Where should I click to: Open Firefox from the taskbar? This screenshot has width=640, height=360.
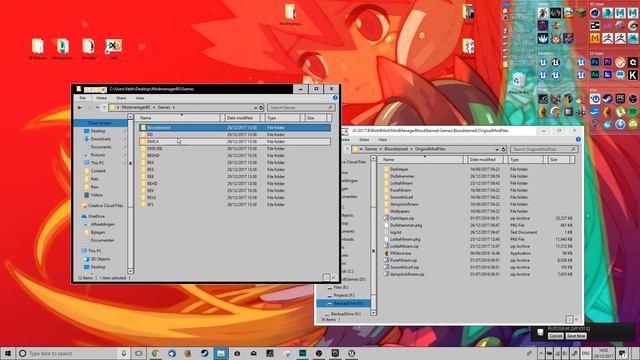point(187,353)
